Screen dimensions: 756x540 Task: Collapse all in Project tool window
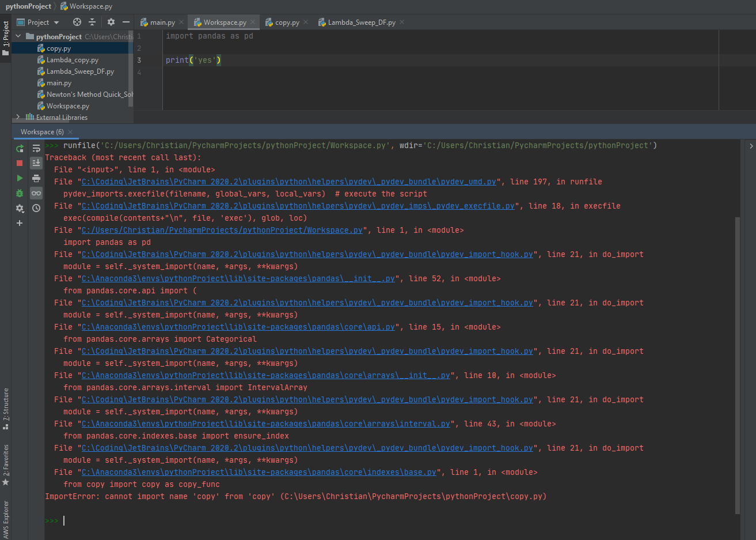(92, 22)
